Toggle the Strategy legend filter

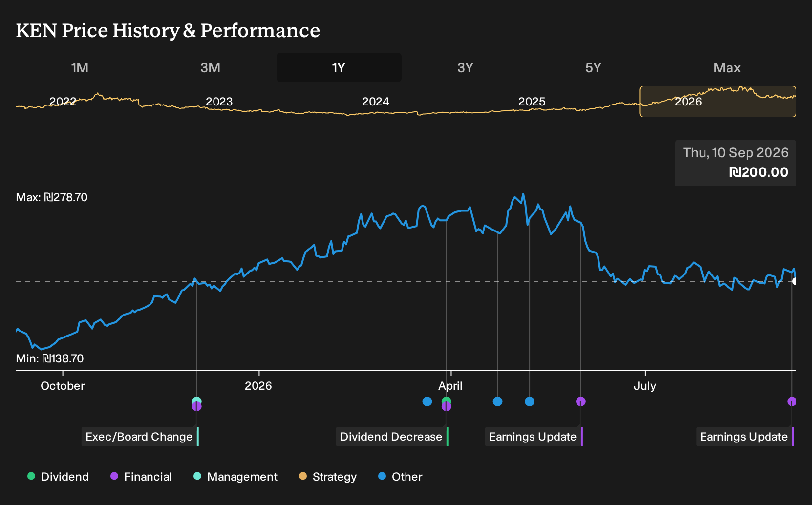(x=328, y=477)
